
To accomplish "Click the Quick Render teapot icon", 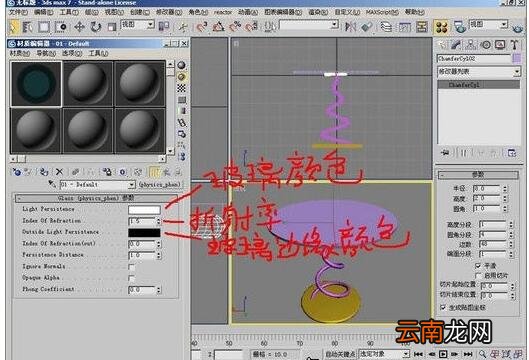I will (518, 28).
